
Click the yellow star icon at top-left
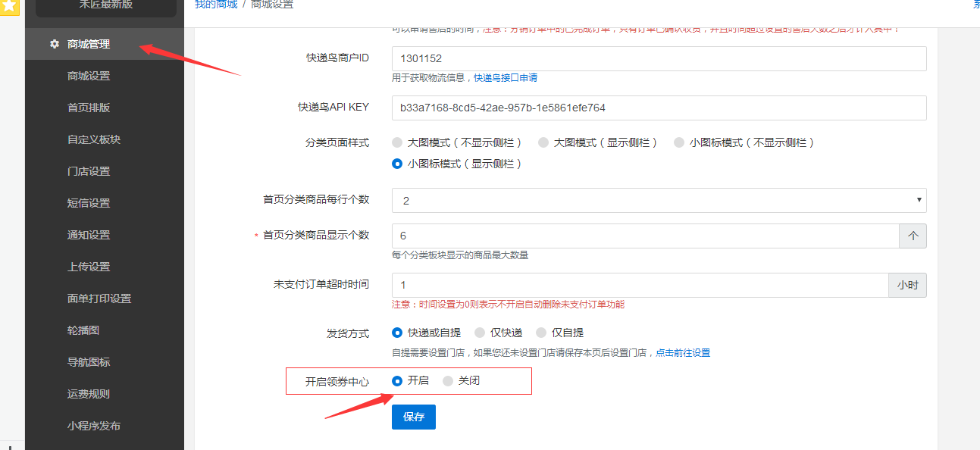9,6
